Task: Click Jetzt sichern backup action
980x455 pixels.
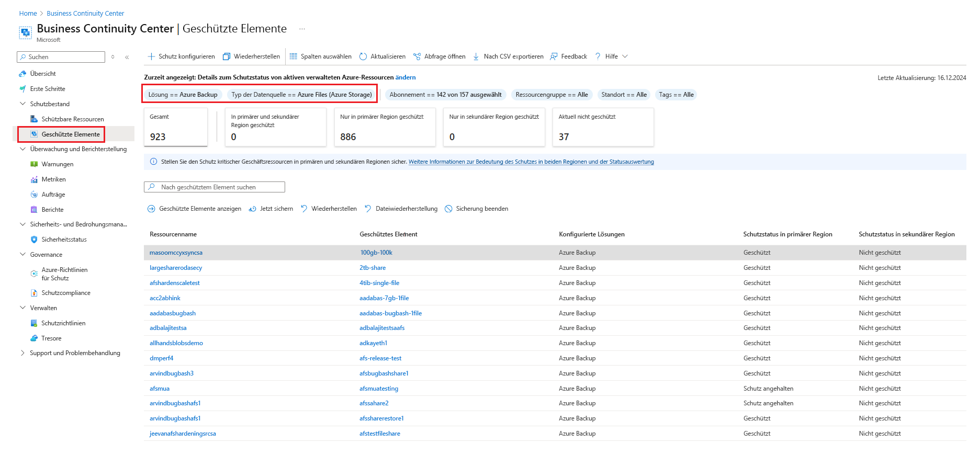Action: pyautogui.click(x=271, y=209)
